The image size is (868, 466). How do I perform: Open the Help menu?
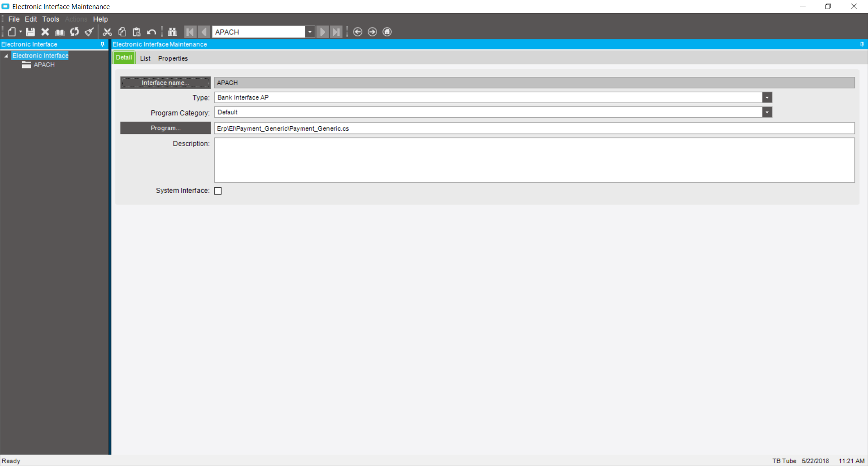100,19
